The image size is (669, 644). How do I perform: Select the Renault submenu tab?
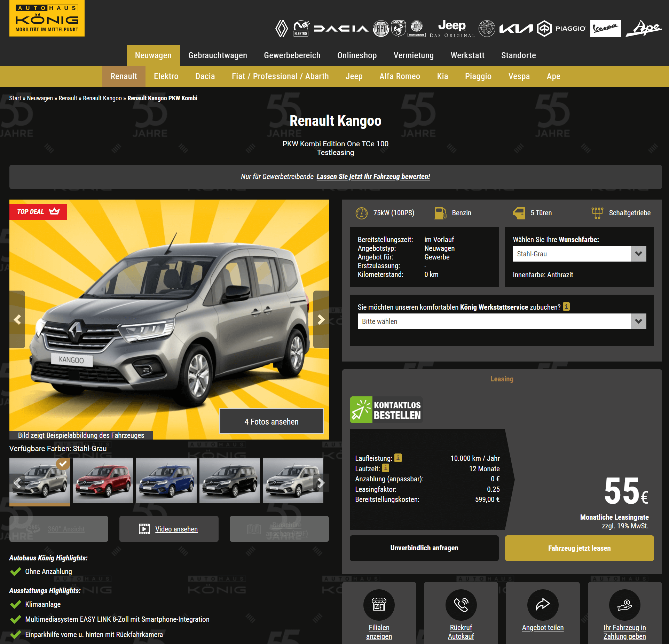coord(124,76)
